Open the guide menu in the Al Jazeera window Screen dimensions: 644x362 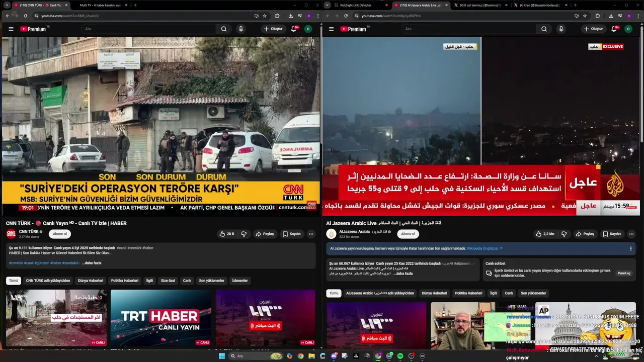331,29
